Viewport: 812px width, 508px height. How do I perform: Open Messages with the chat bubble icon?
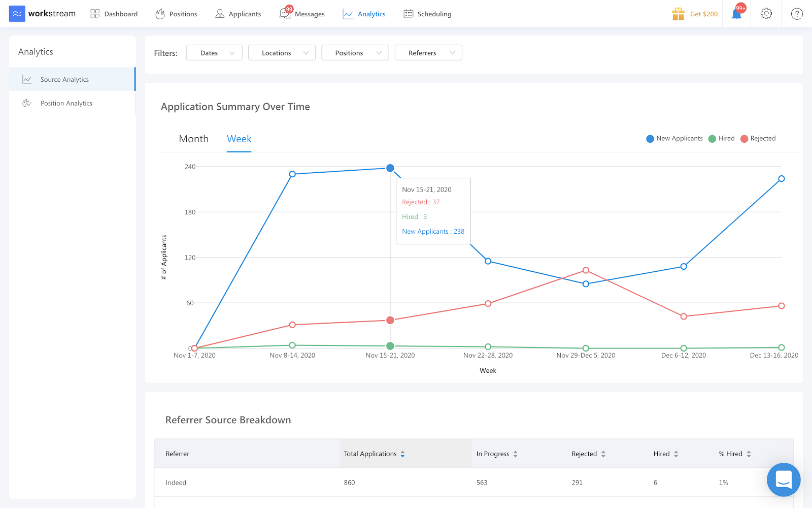(x=285, y=14)
